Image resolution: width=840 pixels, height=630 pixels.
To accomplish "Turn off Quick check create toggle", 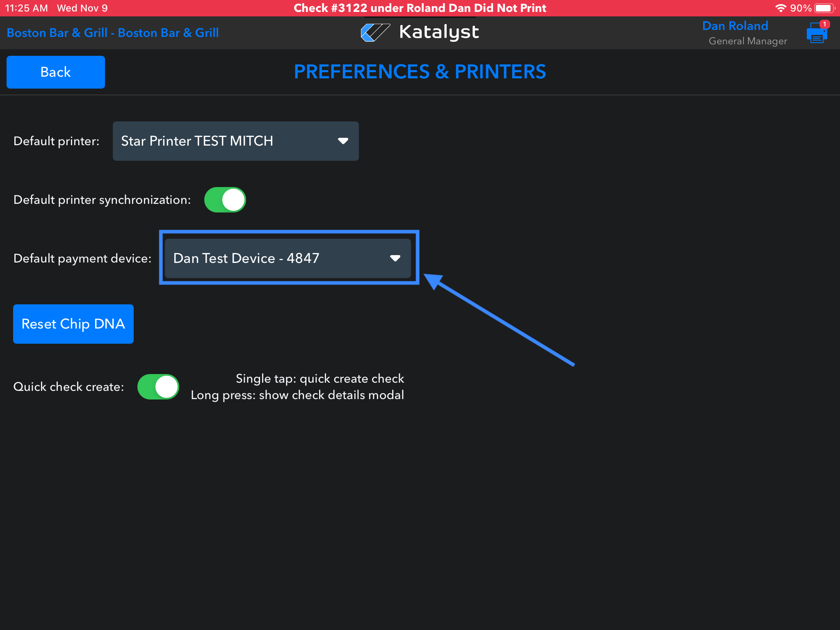I will [x=158, y=387].
